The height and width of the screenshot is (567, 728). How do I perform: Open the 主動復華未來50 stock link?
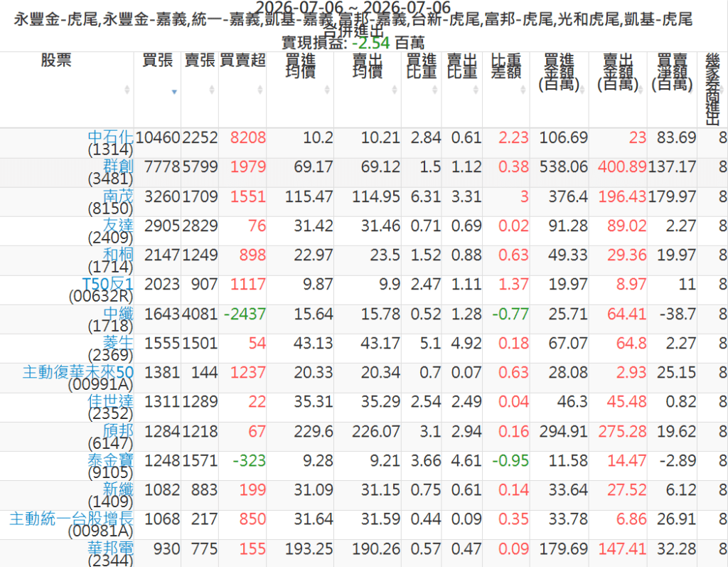pos(78,372)
